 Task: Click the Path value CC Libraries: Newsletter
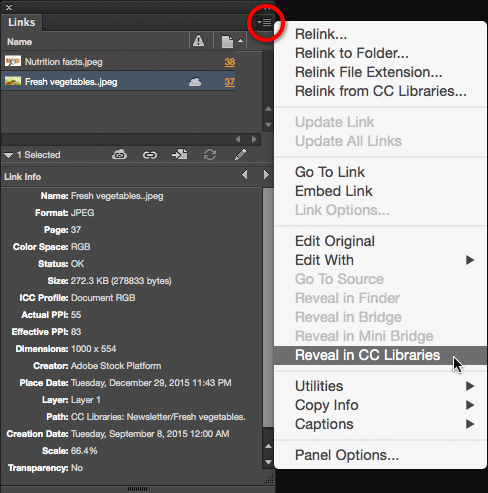[158, 417]
